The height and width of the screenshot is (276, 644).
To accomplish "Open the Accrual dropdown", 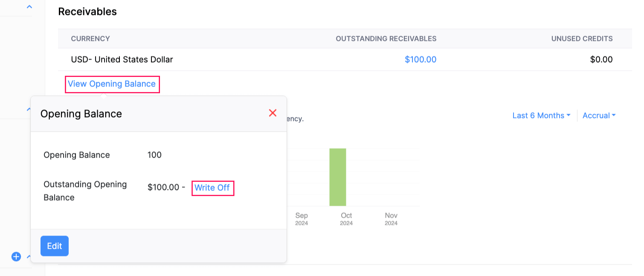I will [599, 115].
